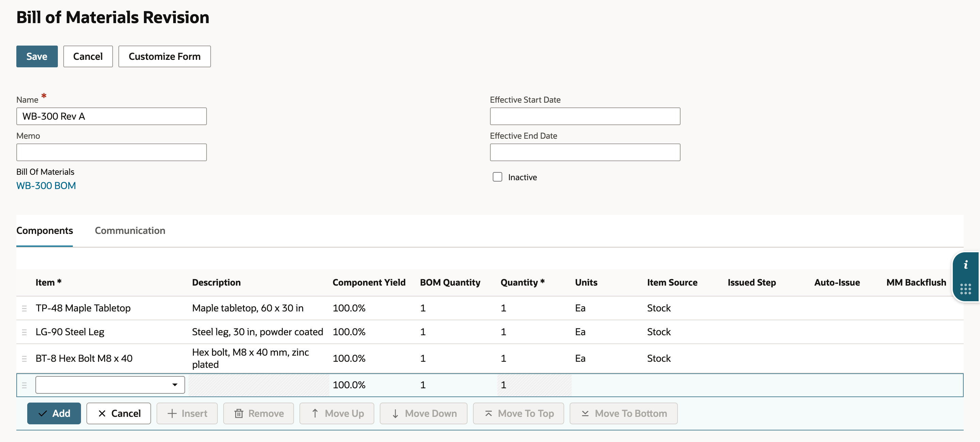Click the Effective Start Date field
980x442 pixels.
point(585,116)
